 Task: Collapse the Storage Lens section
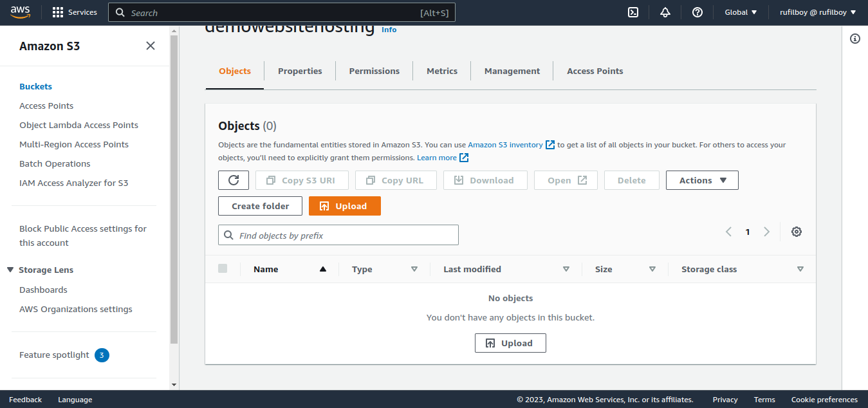pyautogui.click(x=10, y=270)
